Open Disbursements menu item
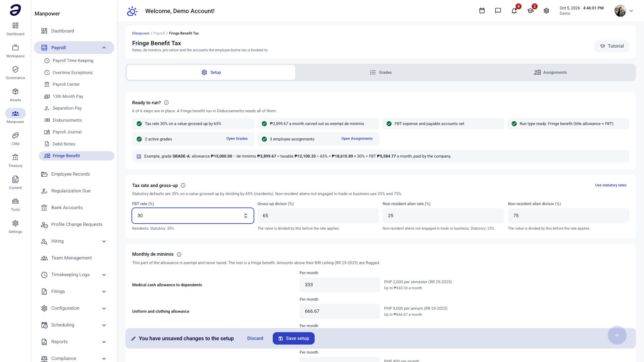 [x=76, y=120]
